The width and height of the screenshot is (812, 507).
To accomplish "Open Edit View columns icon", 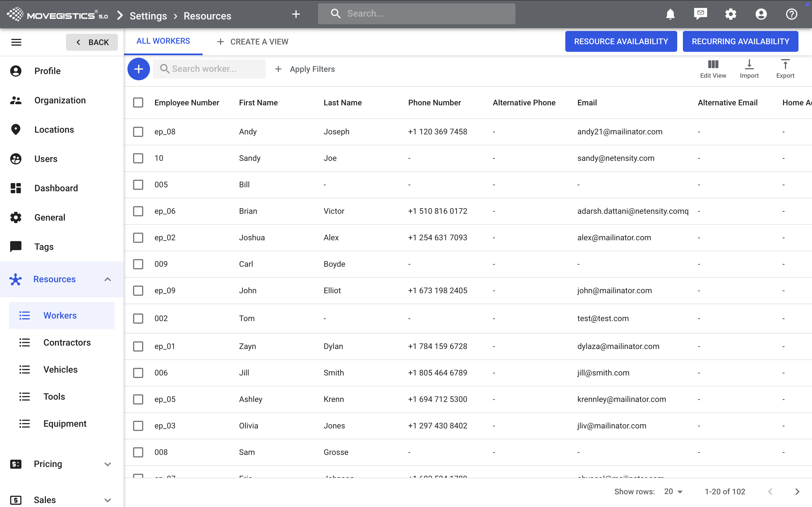I will 713,68.
